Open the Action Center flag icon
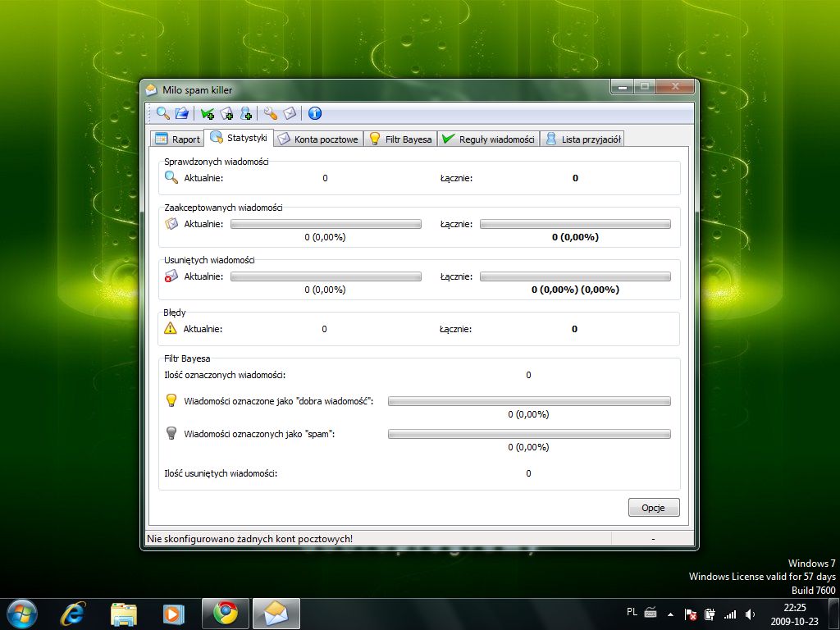 [x=691, y=614]
